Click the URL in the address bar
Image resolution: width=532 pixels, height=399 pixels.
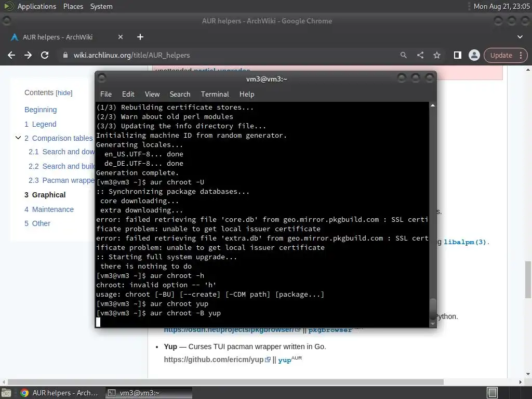coord(131,55)
